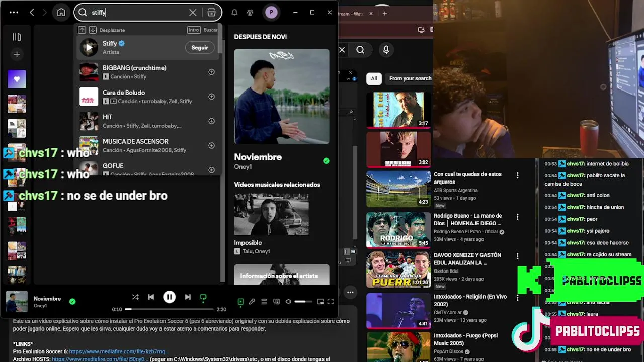Open the play queue
This screenshot has width=644, height=362.
pyautogui.click(x=264, y=302)
